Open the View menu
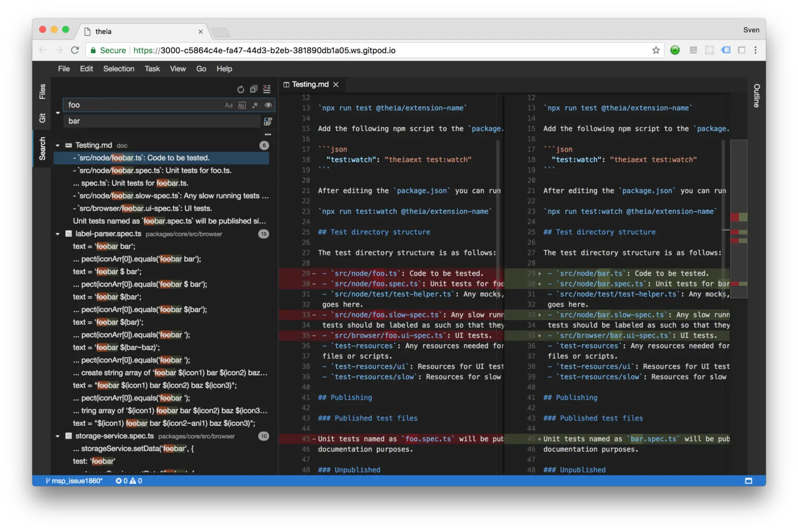The height and width of the screenshot is (532, 798). (178, 69)
